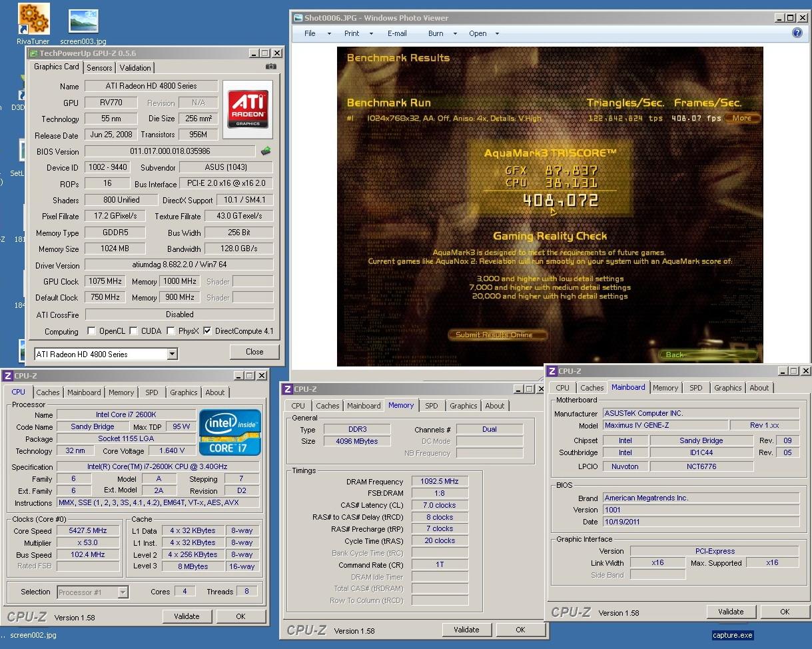Click the CAS# Latency 7.0 clocks value

(440, 505)
